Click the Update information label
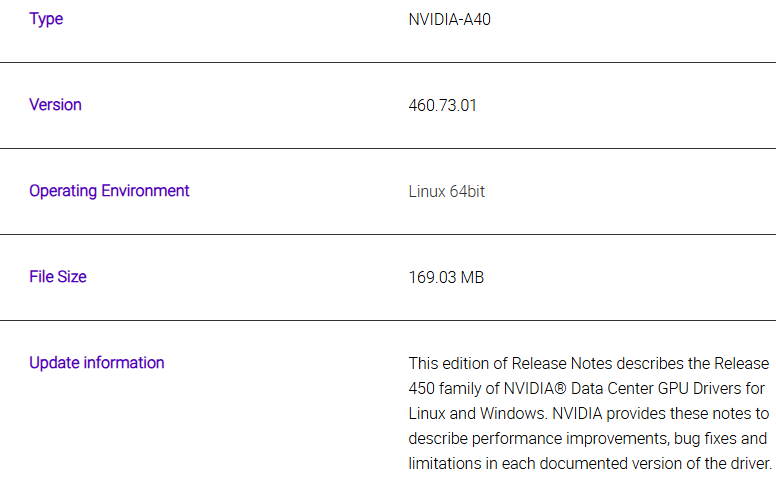This screenshot has width=776, height=489. tap(96, 363)
